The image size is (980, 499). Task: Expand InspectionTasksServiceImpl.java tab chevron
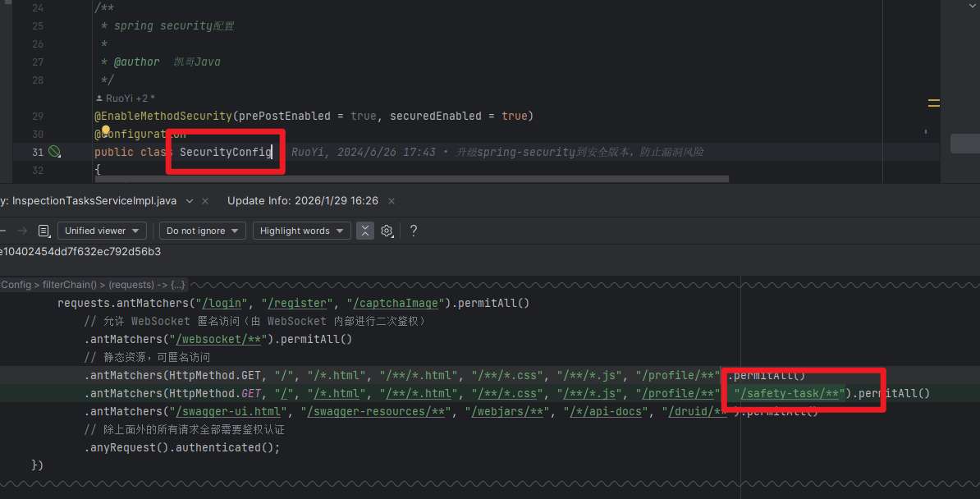coord(190,201)
